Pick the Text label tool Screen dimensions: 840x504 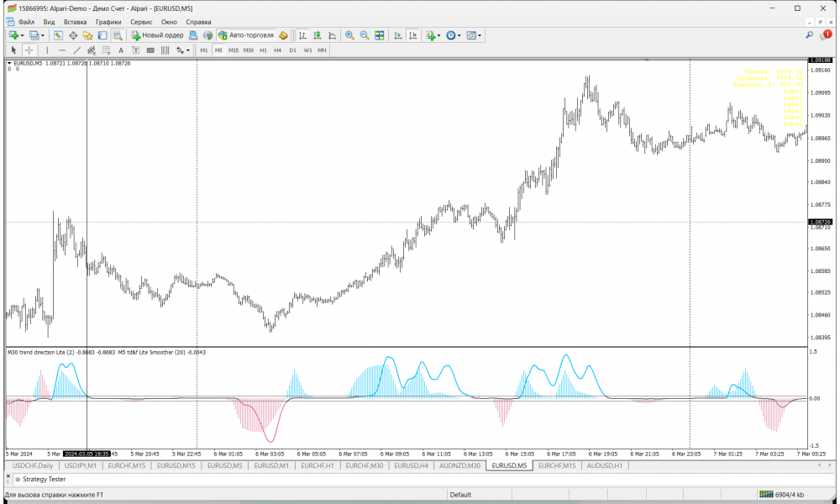point(121,50)
